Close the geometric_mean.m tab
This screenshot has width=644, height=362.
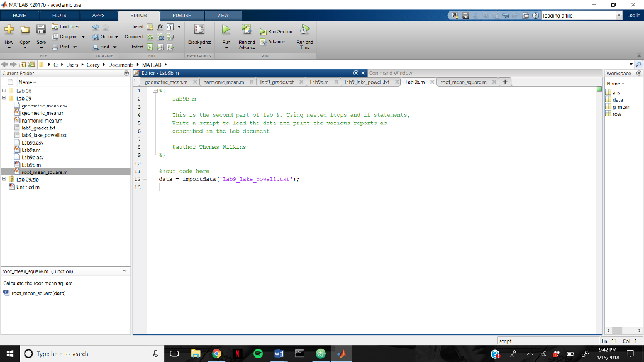coord(195,82)
